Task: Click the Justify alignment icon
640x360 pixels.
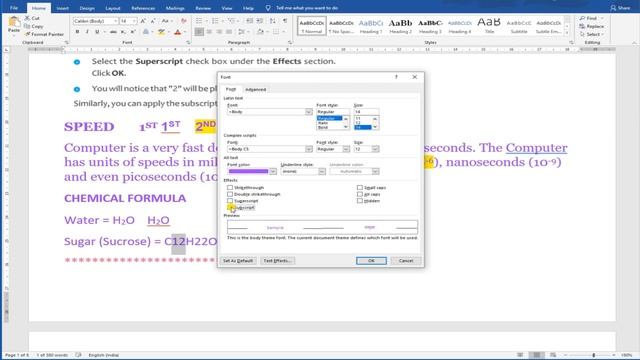Action: (x=229, y=32)
